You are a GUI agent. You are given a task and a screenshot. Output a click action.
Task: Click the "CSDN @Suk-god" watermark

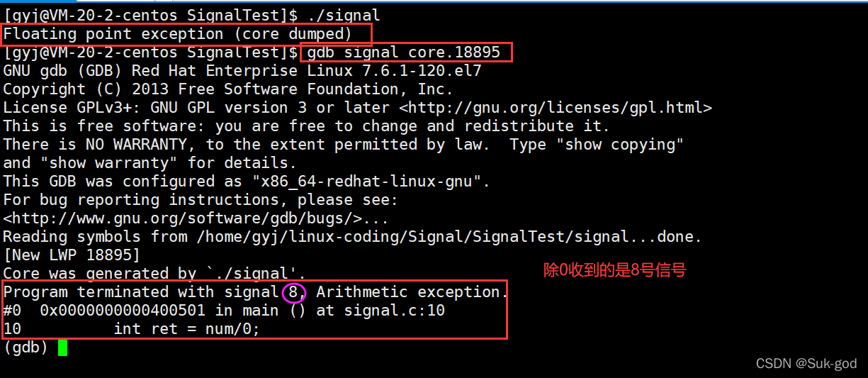806,364
